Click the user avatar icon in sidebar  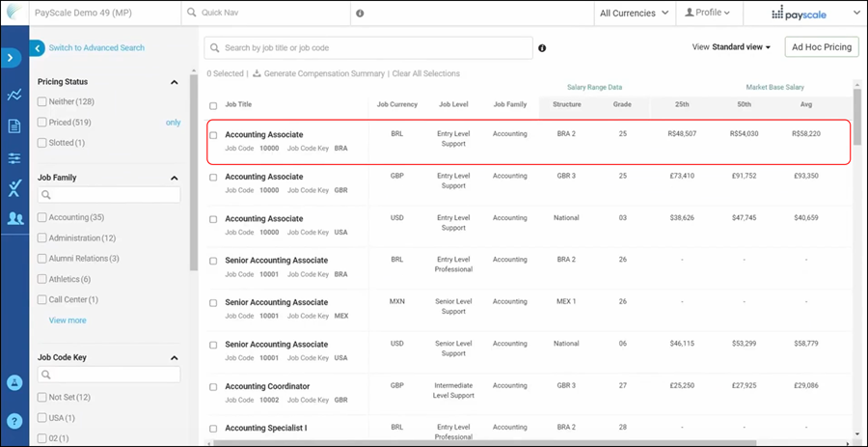14,383
